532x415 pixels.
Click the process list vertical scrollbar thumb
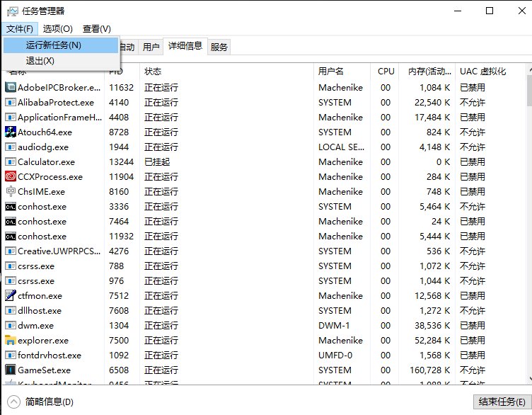point(530,91)
